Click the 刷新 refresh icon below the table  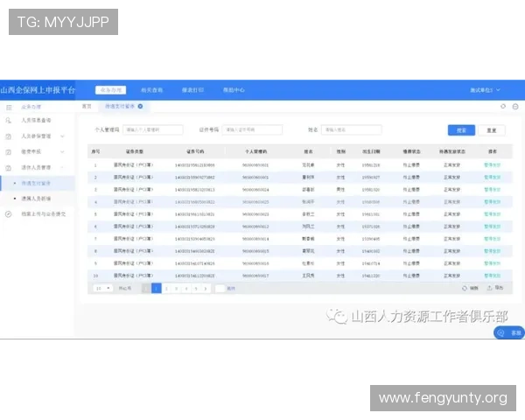[x=465, y=288]
